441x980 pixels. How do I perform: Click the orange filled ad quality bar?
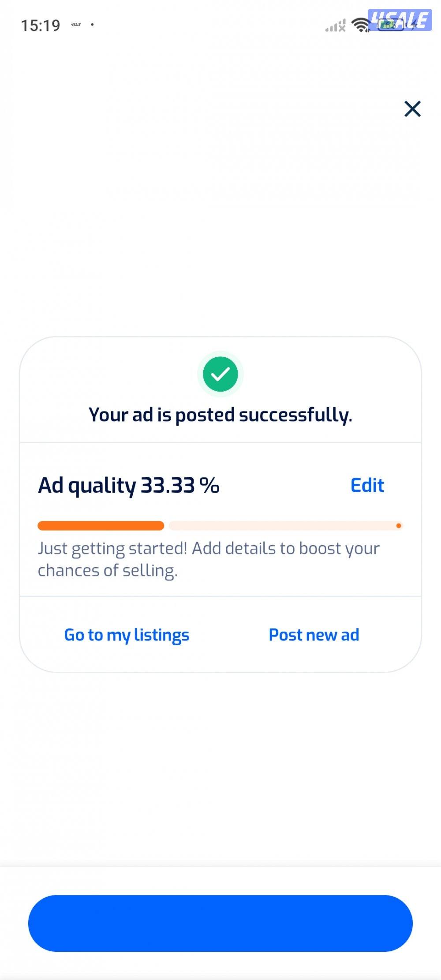101,526
